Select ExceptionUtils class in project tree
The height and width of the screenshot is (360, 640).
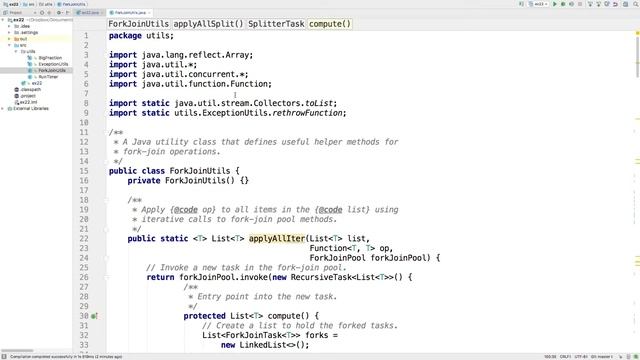point(53,64)
